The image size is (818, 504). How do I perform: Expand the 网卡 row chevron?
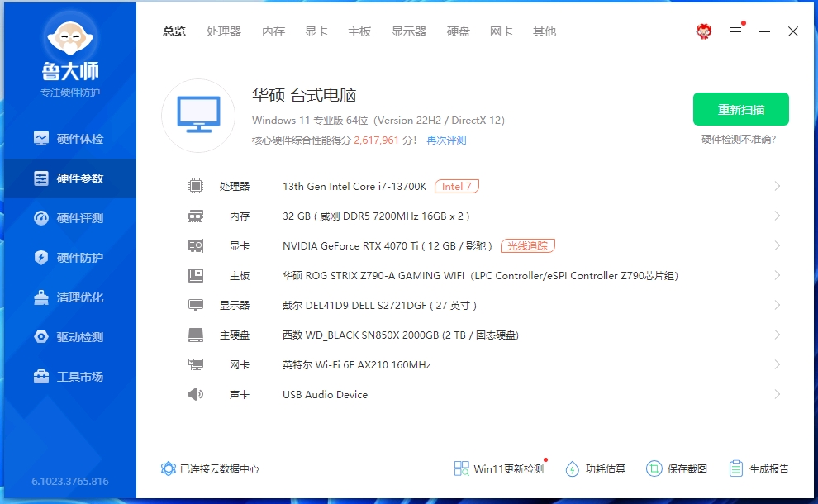coord(778,364)
